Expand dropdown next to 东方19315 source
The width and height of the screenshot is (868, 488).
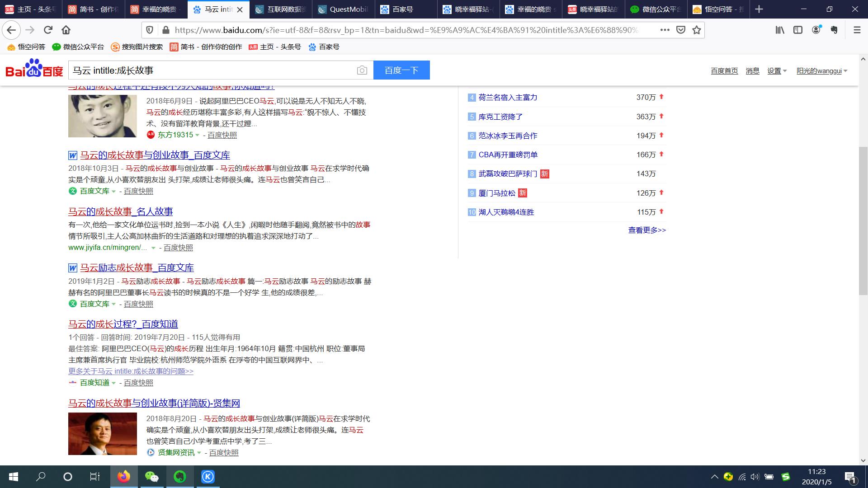pyautogui.click(x=198, y=135)
